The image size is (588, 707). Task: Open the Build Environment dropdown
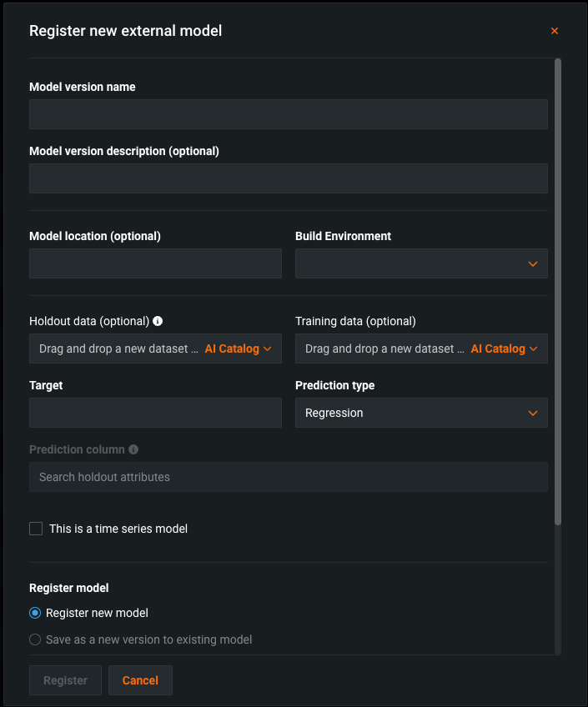421,263
